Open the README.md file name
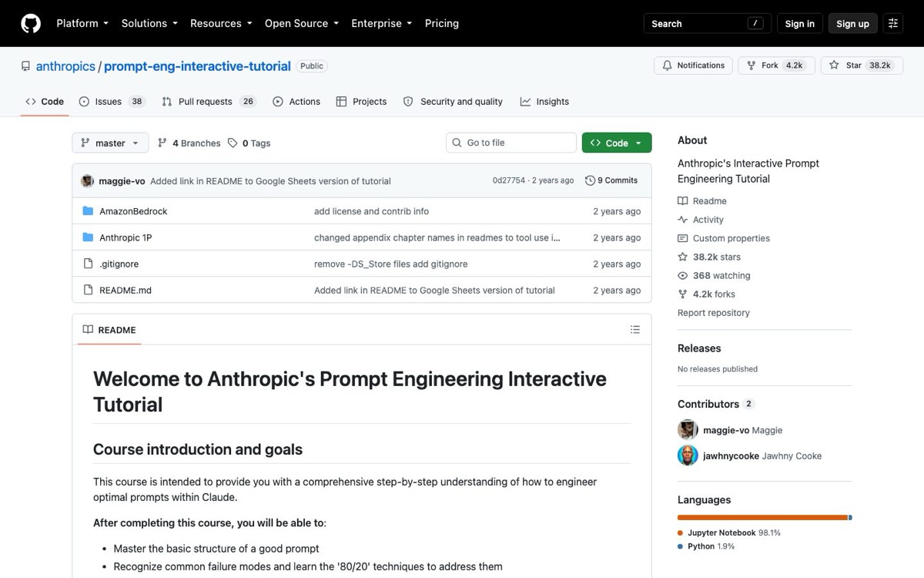 (x=126, y=290)
